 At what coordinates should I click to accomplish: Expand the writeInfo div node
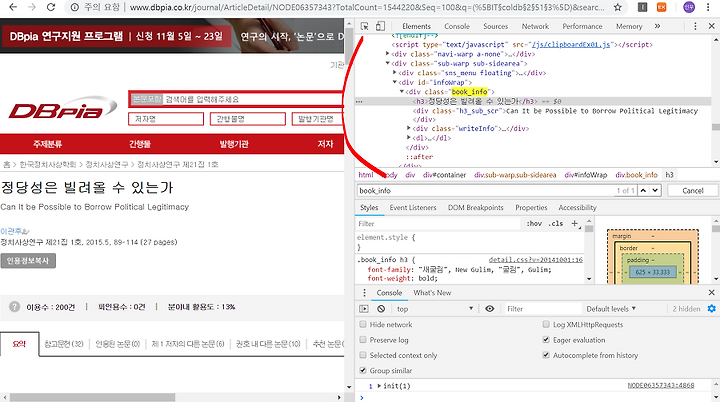pos(409,128)
